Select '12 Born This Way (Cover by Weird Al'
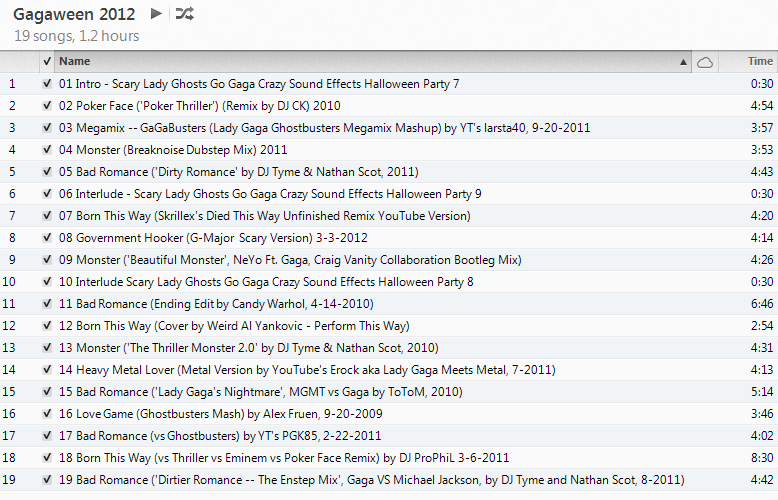The width and height of the screenshot is (778, 500). 234,326
